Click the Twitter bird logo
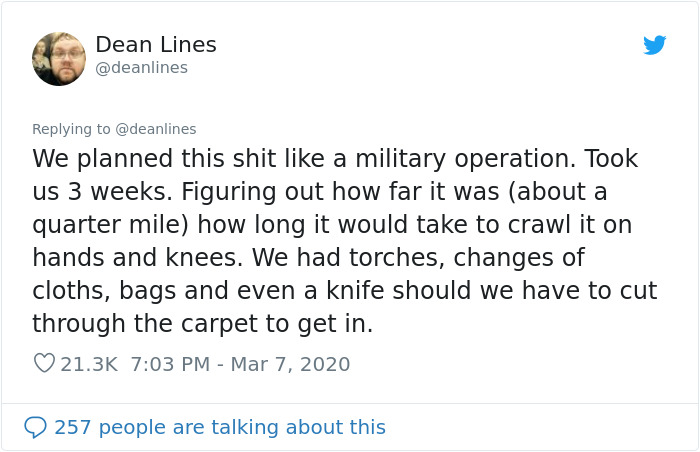 tap(654, 45)
